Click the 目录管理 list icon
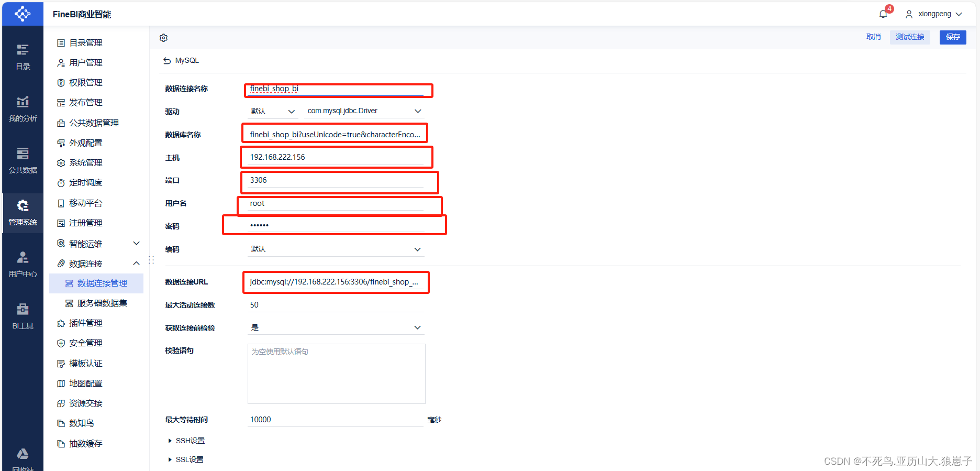Image resolution: width=980 pixels, height=471 pixels. 61,43
